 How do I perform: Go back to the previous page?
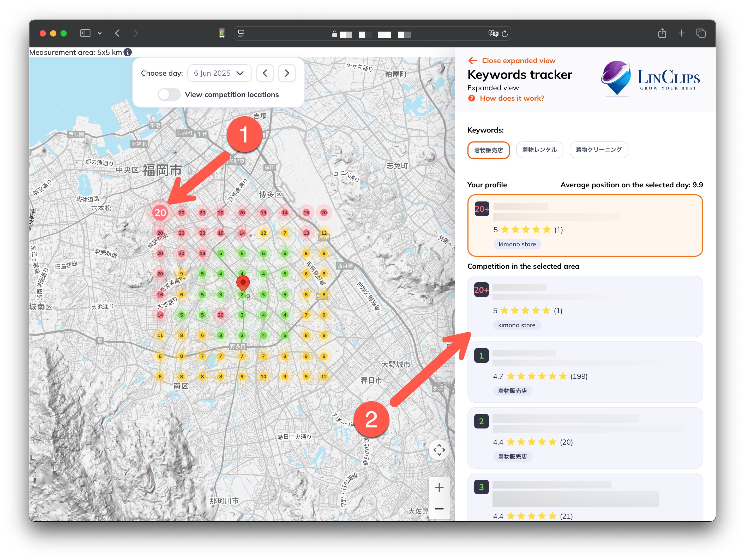117,33
